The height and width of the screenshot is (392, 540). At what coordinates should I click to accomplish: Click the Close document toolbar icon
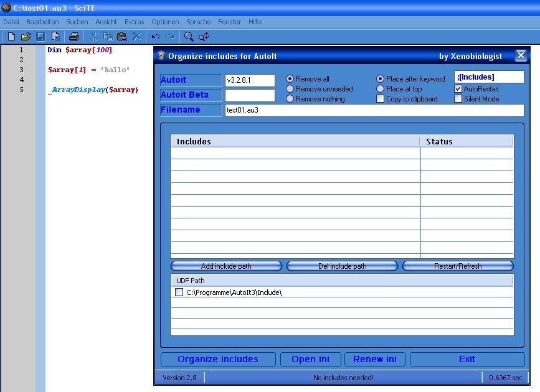[x=55, y=37]
